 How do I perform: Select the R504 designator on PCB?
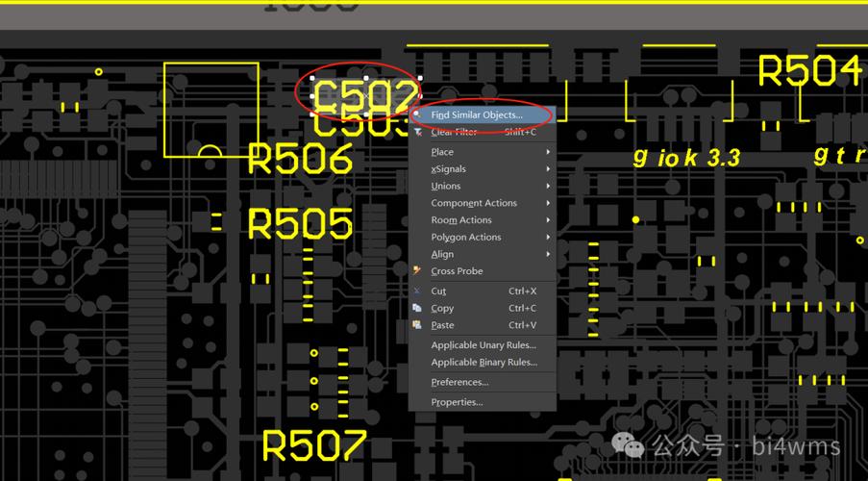point(810,70)
